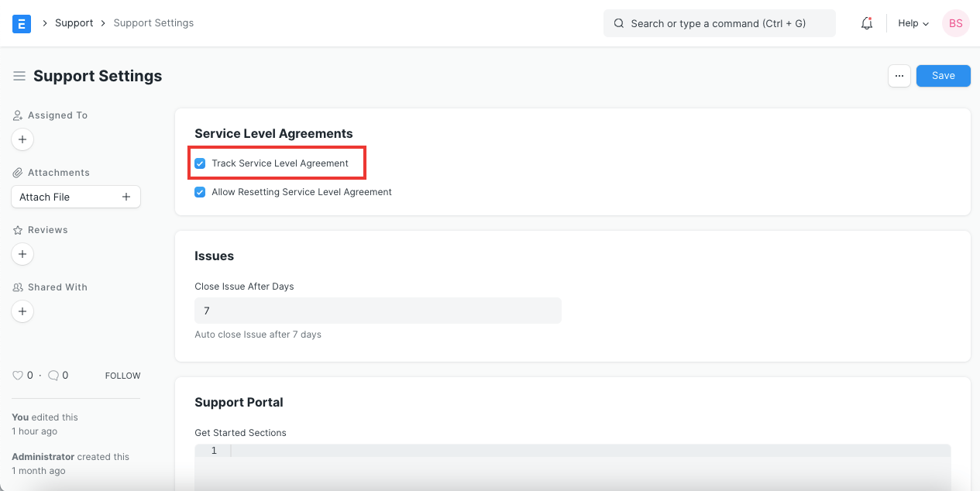Save the Support Settings
This screenshot has width=980, height=491.
pos(943,75)
